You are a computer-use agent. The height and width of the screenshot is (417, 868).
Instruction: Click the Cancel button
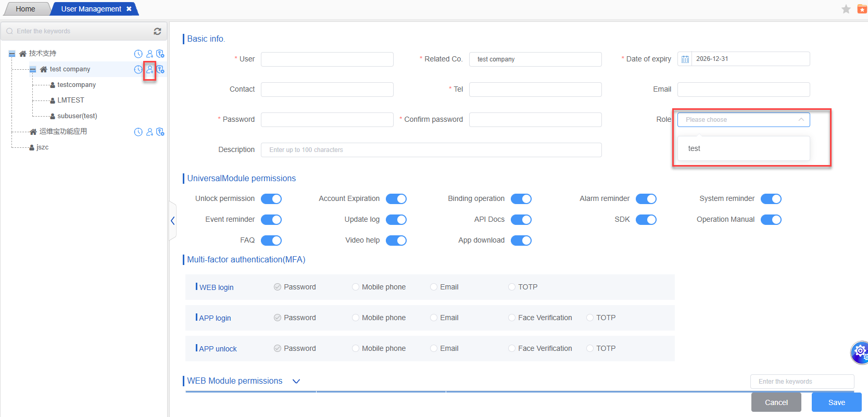coord(776,402)
